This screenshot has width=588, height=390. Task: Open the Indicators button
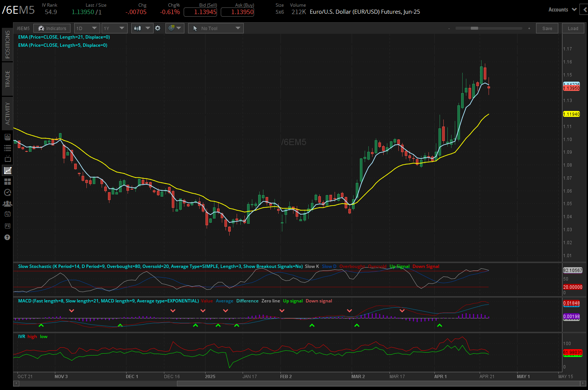point(52,28)
